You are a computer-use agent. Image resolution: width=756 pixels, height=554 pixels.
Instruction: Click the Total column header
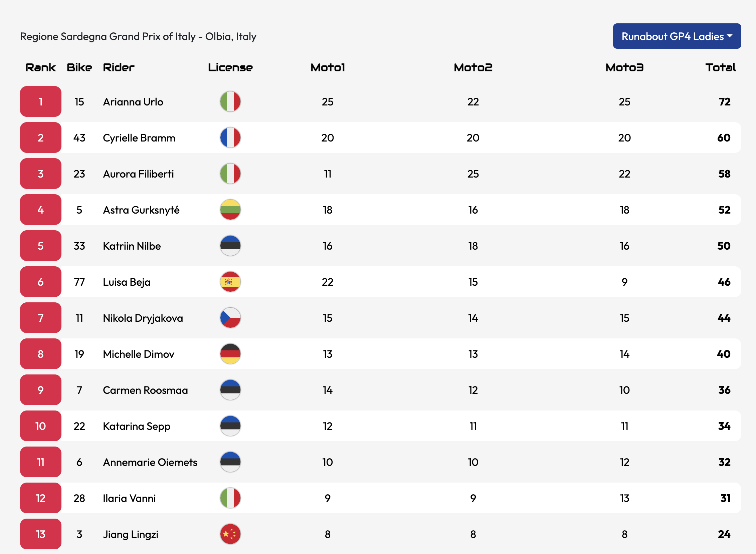[720, 67]
